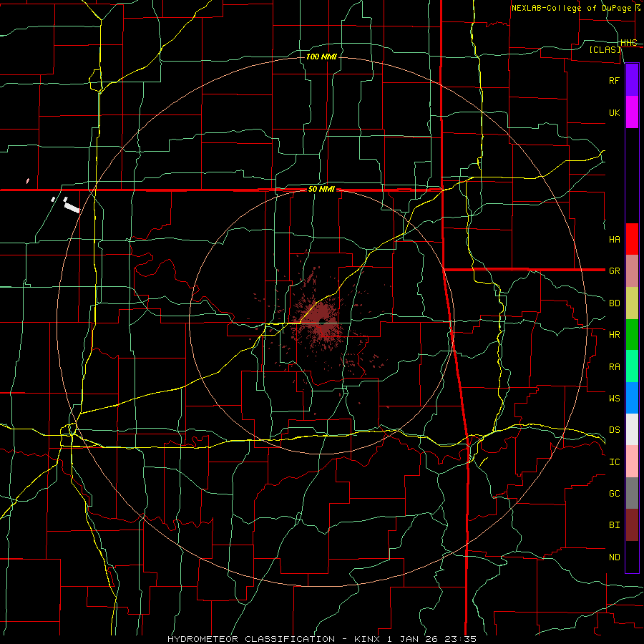644x644 pixels.
Task: Click the BI legend label
Action: coord(615,525)
